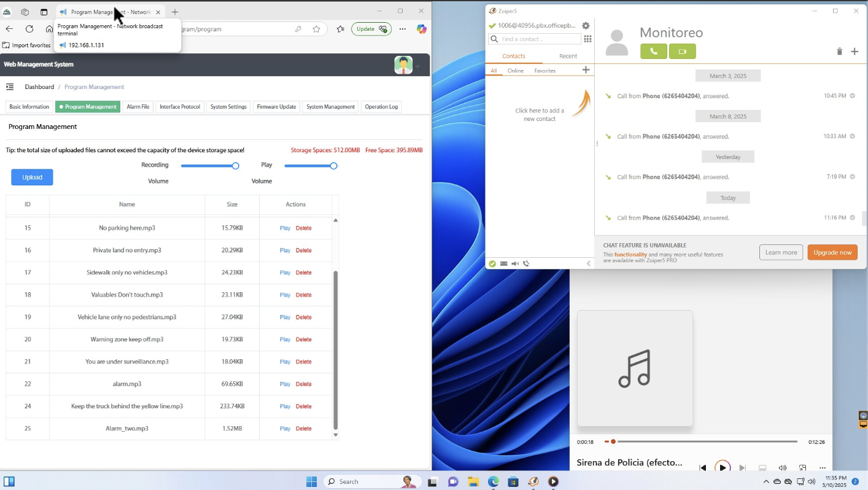868x490 pixels.
Task: Click Learn more in Zoiper
Action: tap(781, 252)
